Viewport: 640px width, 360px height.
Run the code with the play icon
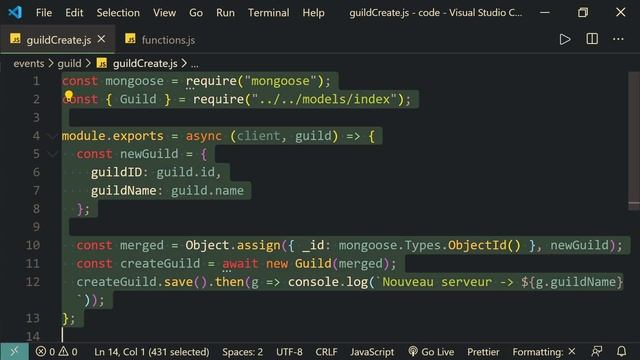(x=565, y=40)
